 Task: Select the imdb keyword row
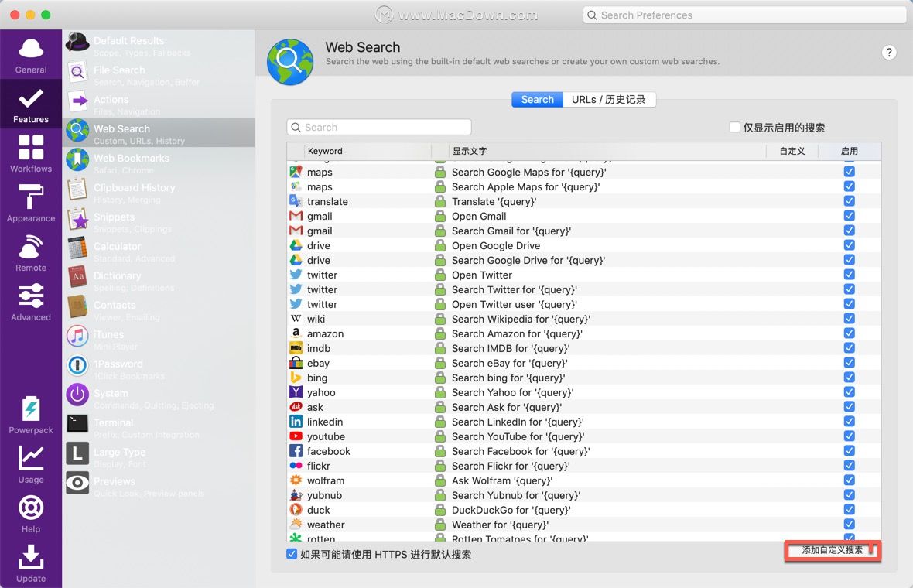click(x=584, y=348)
